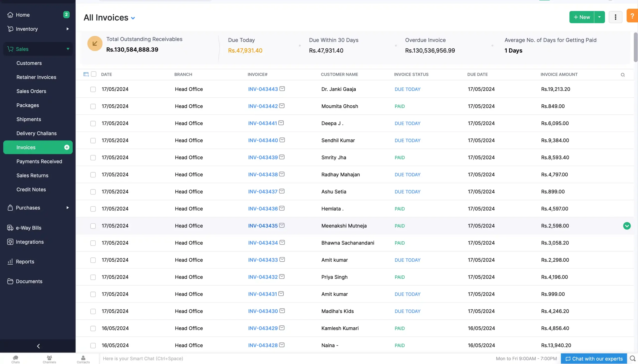Open invoice link INV-043437
Viewport: 638px width, 364px height.
click(x=263, y=192)
